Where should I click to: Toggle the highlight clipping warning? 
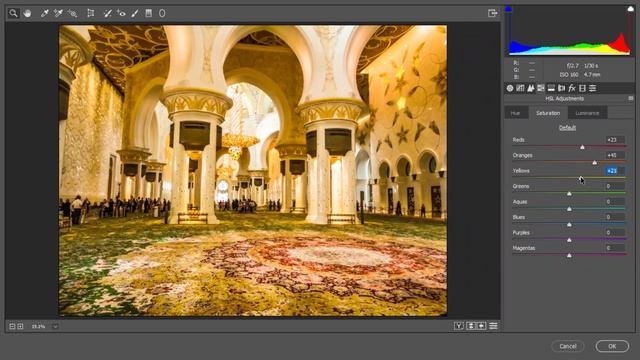pyautogui.click(x=631, y=9)
